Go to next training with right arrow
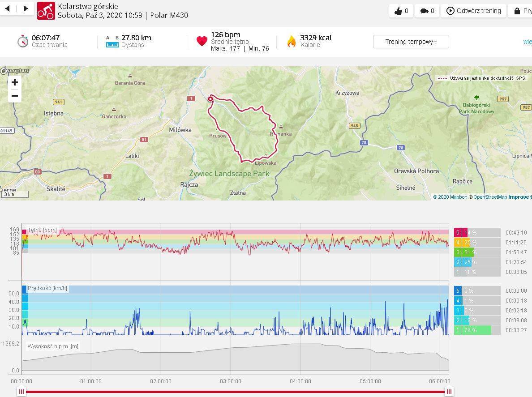532x397 pixels. [26, 9]
